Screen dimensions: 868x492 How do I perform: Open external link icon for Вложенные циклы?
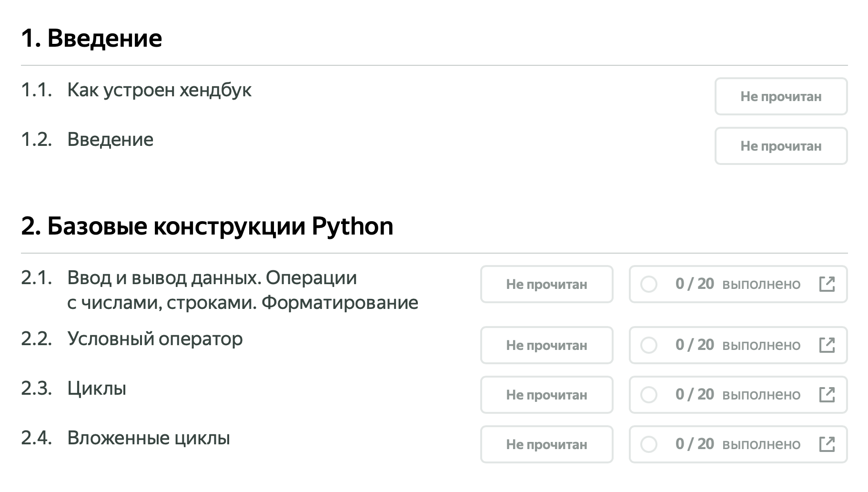point(827,444)
